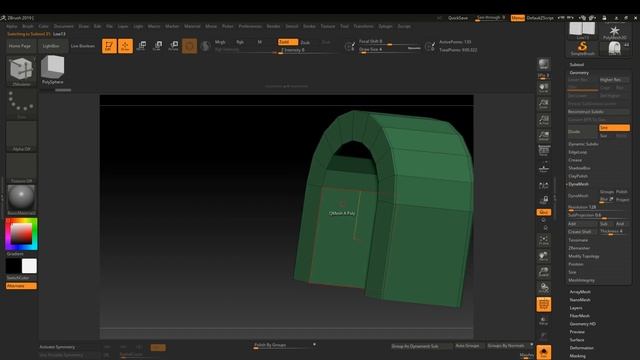Expand the Crease section
The height and width of the screenshot is (360, 640).
[x=575, y=160]
